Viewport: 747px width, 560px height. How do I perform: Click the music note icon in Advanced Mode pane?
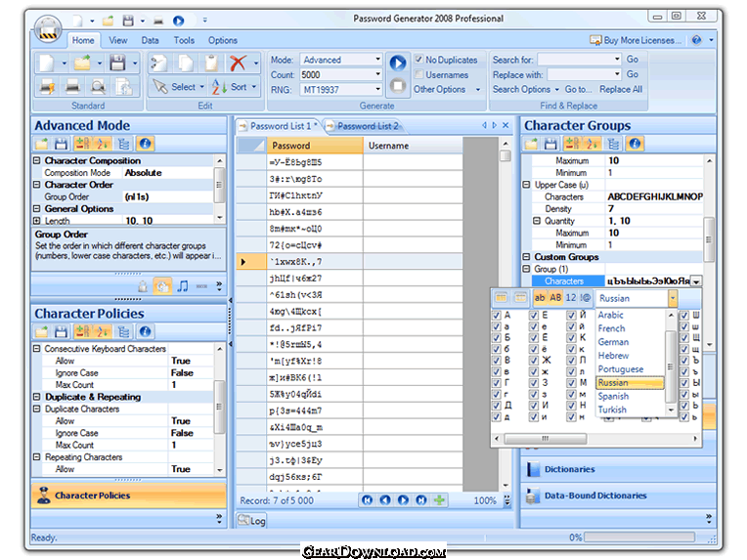[x=183, y=286]
